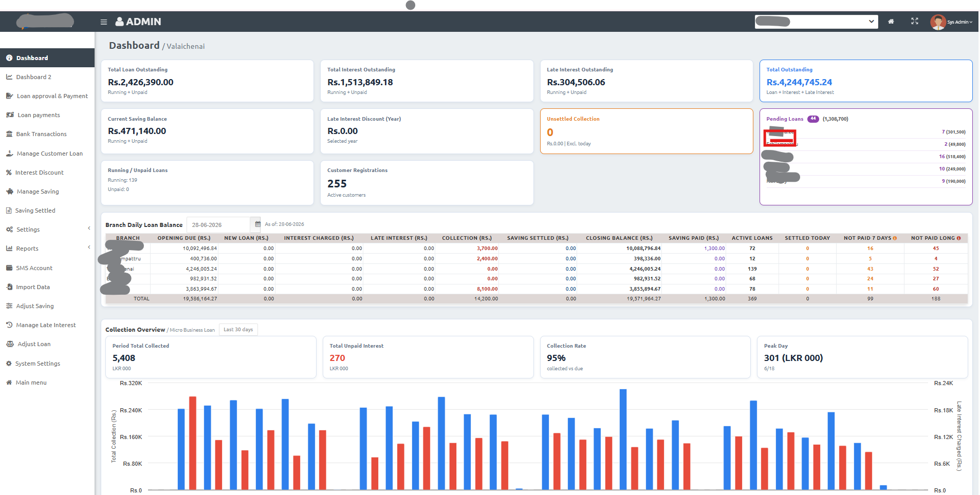
Task: Click the Import Data icon
Action: [x=9, y=287]
